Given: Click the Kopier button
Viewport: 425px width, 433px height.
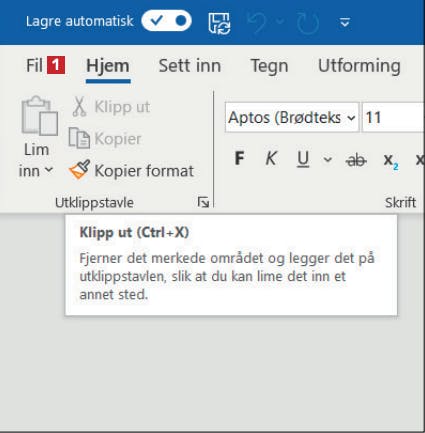Looking at the screenshot, I should click(x=105, y=139).
